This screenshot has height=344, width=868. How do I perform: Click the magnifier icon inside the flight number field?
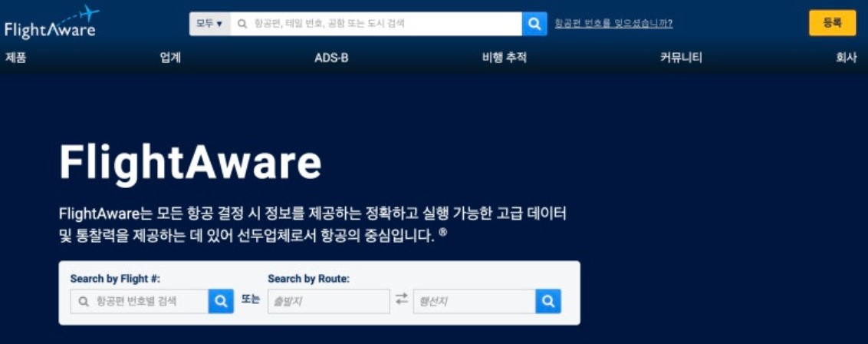point(84,302)
